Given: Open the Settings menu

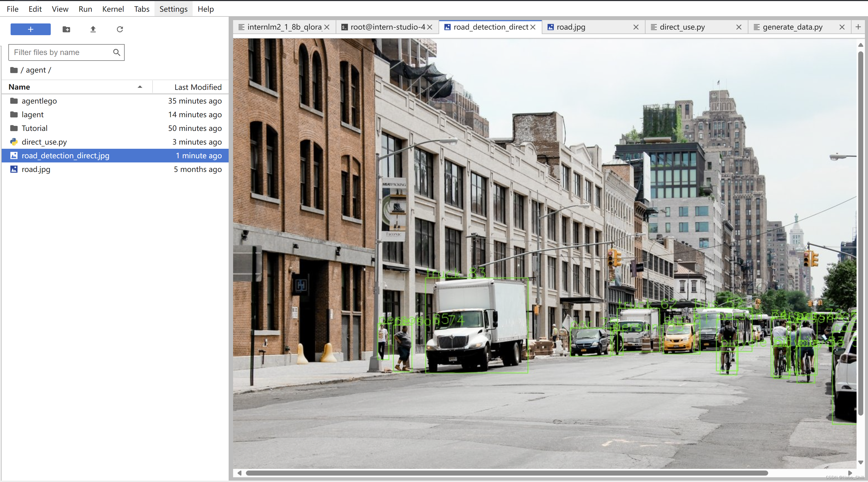Looking at the screenshot, I should coord(173,9).
